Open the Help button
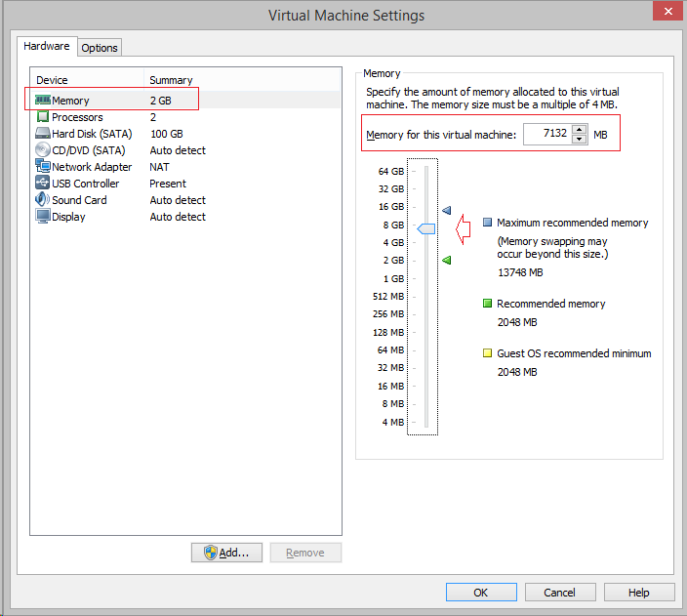 click(639, 593)
